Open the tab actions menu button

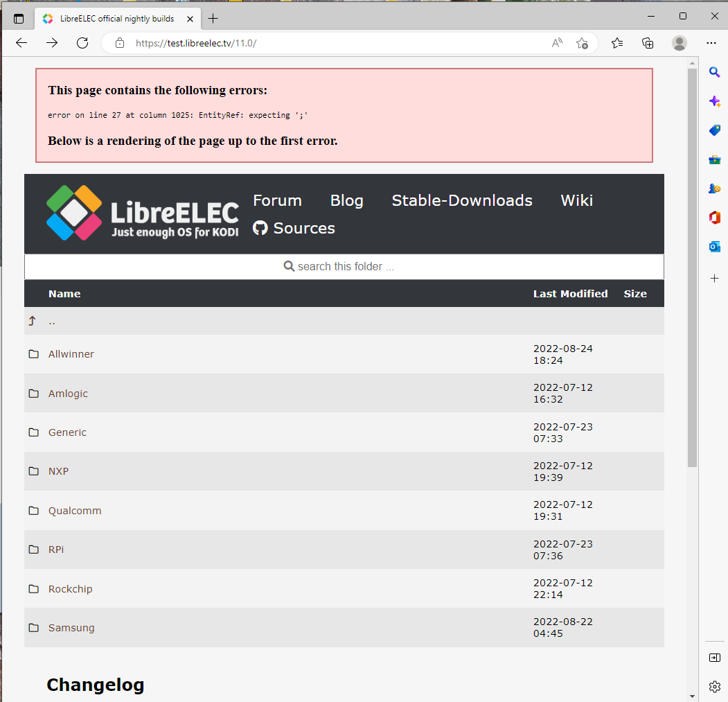[19, 19]
